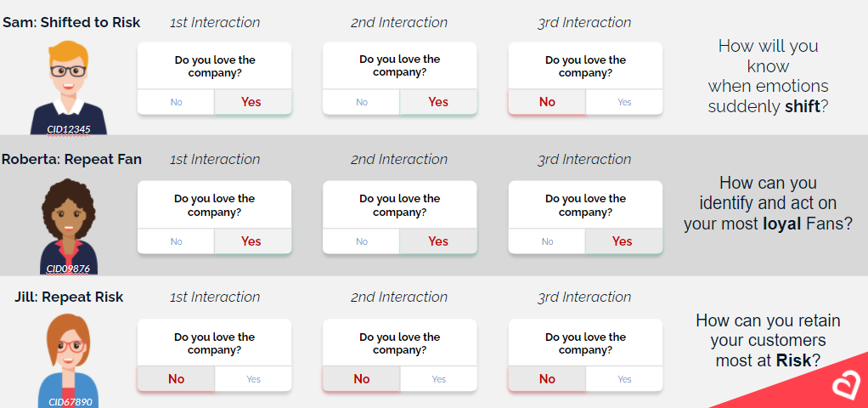Click the 'Jill: Repeat Risk' heading
Image resolution: width=868 pixels, height=408 pixels.
click(69, 297)
